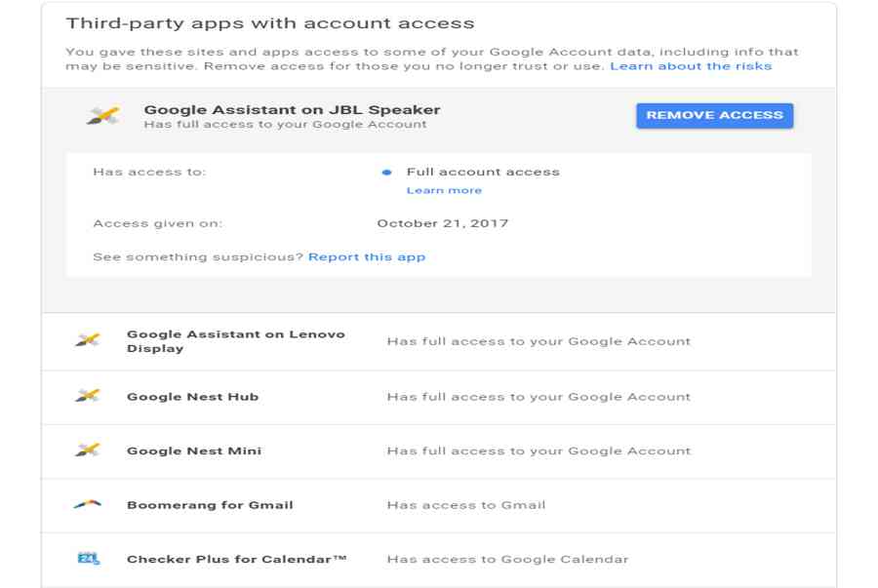Click the icon beside Google Assistant on Lenovo Display
The width and height of the screenshot is (878, 588).
(88, 340)
